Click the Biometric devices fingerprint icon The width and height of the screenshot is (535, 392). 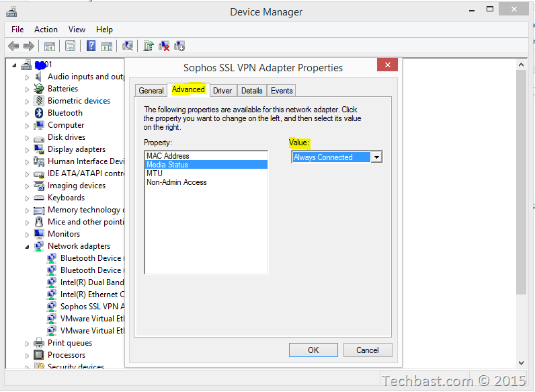click(x=39, y=101)
